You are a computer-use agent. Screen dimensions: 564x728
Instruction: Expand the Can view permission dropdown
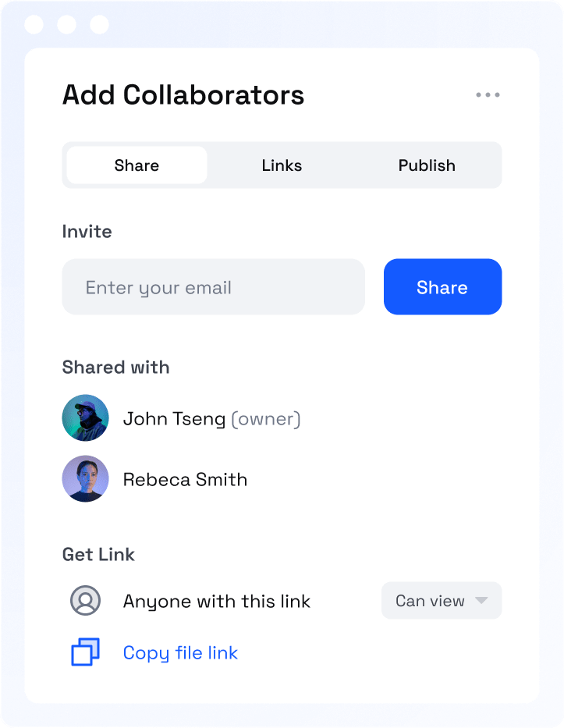pos(442,600)
